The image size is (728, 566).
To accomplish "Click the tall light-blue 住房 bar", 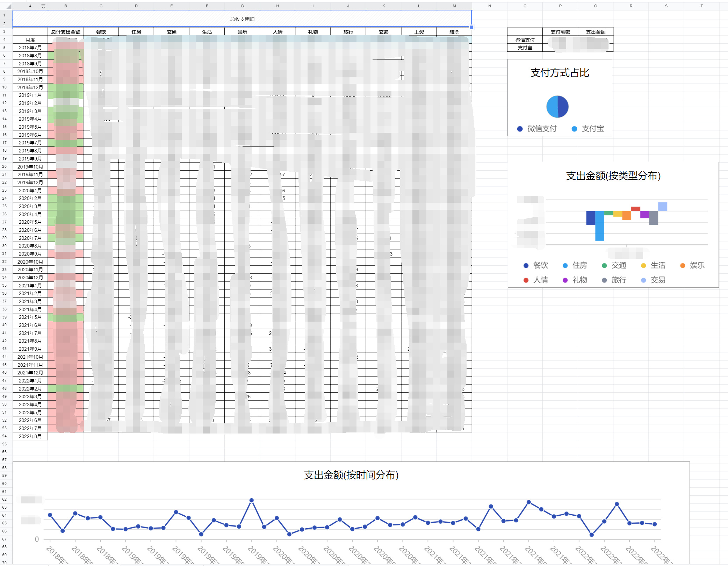I will click(600, 226).
